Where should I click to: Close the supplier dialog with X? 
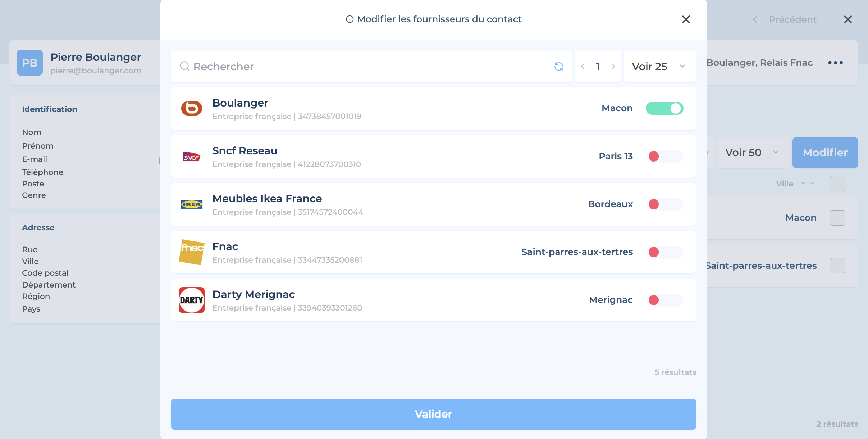[x=686, y=19]
